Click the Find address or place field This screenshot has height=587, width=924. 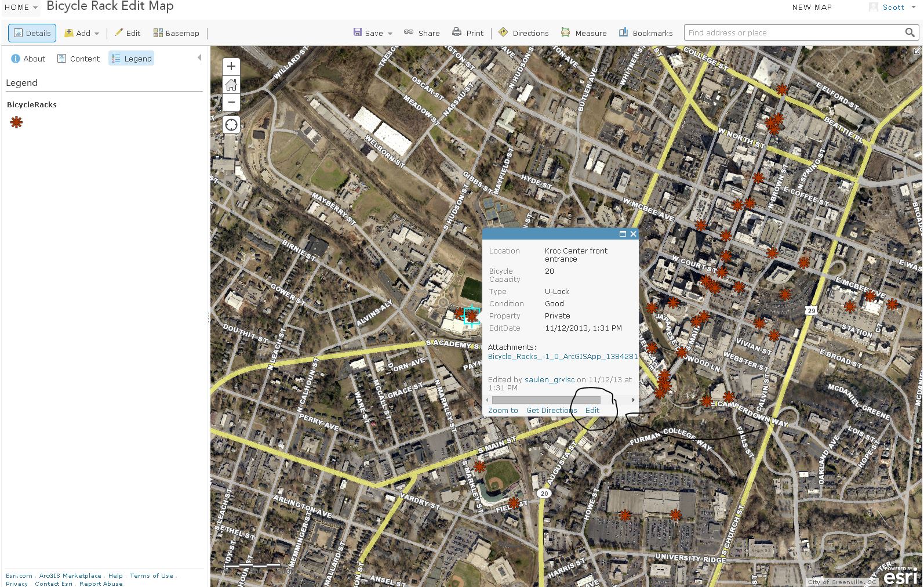[793, 32]
